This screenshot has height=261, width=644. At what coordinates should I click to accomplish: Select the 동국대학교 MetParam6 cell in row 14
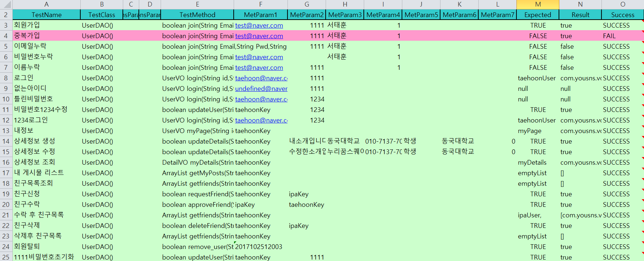point(459,141)
